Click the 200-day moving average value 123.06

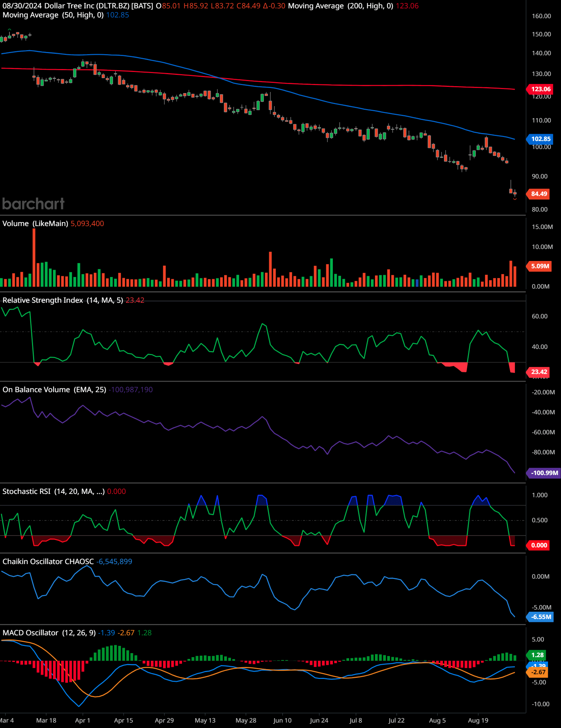point(407,6)
